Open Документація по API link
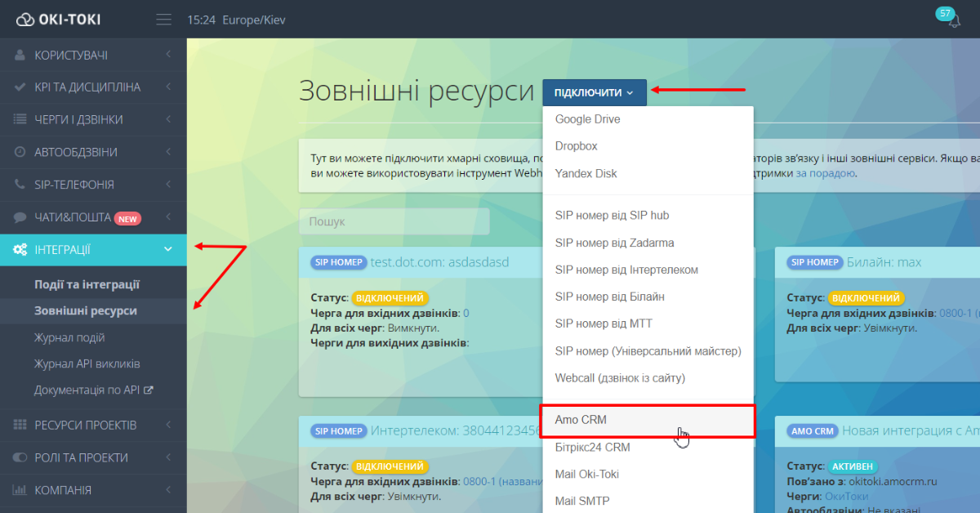 coord(87,390)
